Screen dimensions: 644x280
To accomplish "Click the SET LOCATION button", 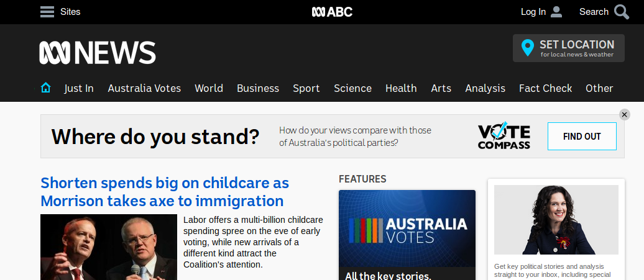I will point(568,48).
